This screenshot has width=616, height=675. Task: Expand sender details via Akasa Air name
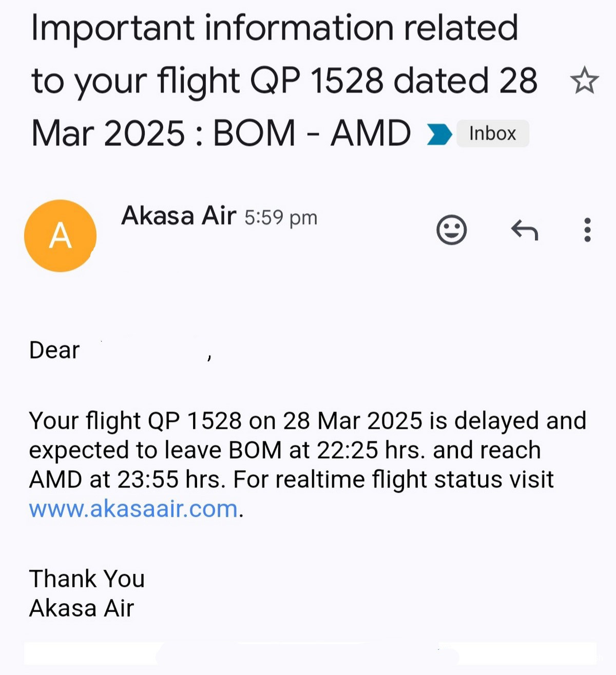(x=179, y=216)
